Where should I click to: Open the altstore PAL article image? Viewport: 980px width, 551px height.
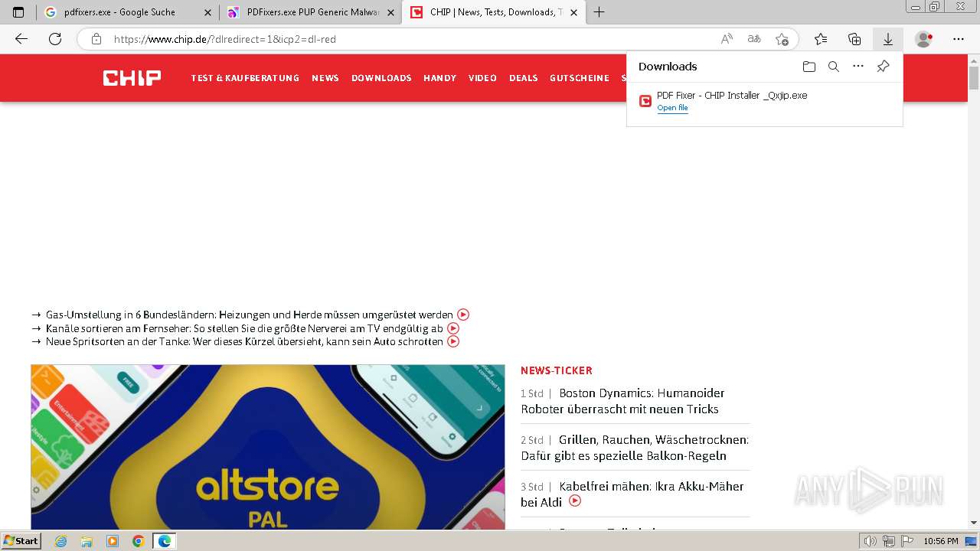(268, 447)
